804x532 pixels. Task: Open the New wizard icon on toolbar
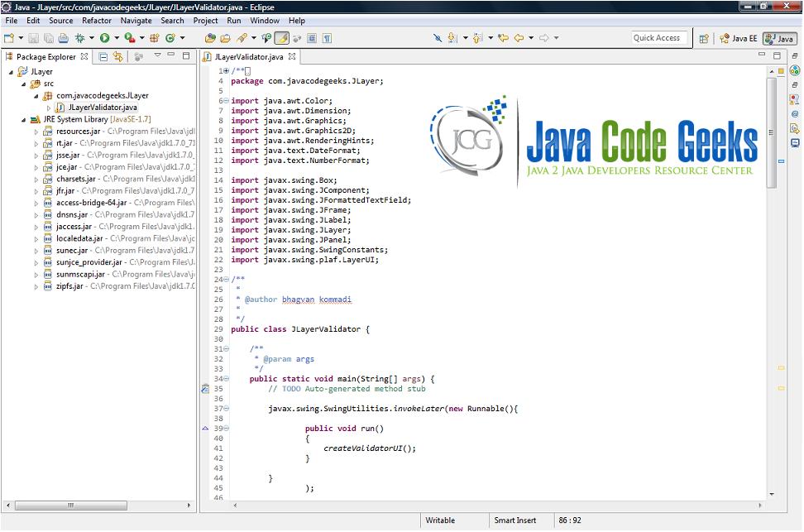[x=9, y=38]
